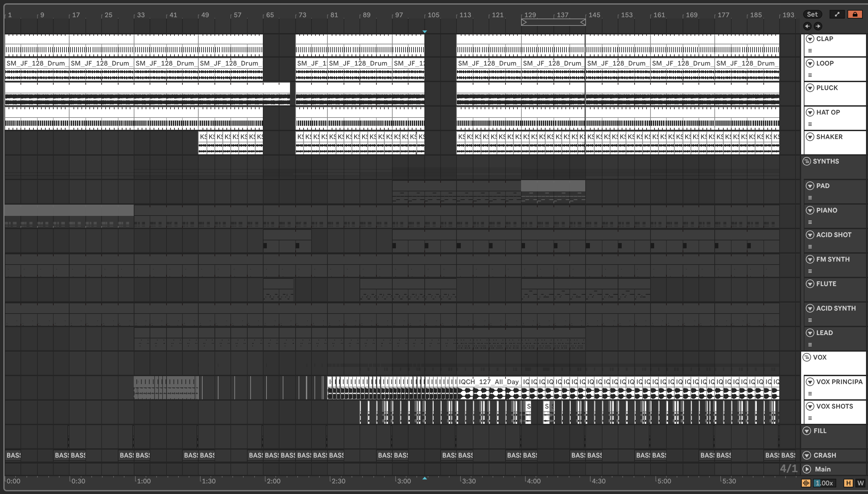Click bar 161 in the beat ruler
868x494 pixels.
pos(659,15)
